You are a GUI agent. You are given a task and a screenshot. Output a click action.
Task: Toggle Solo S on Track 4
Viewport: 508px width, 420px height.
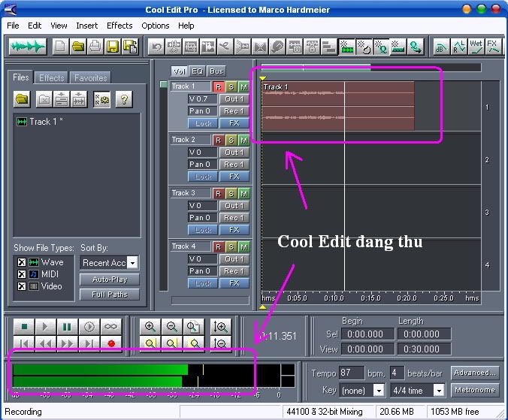click(231, 247)
